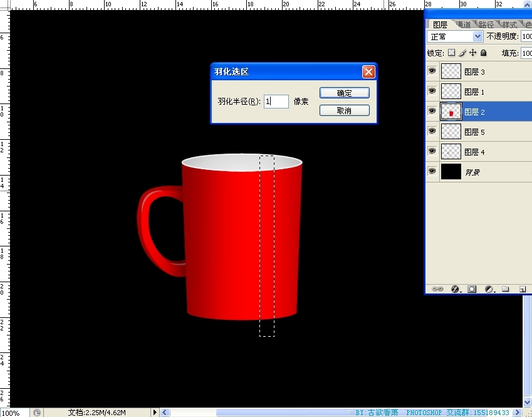Open the blend mode 正常 dropdown

455,37
